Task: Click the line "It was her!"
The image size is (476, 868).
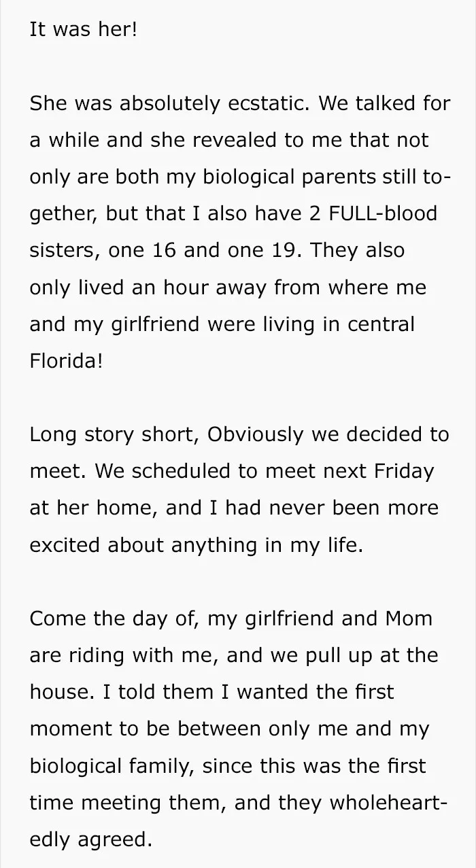Action: coord(83,31)
